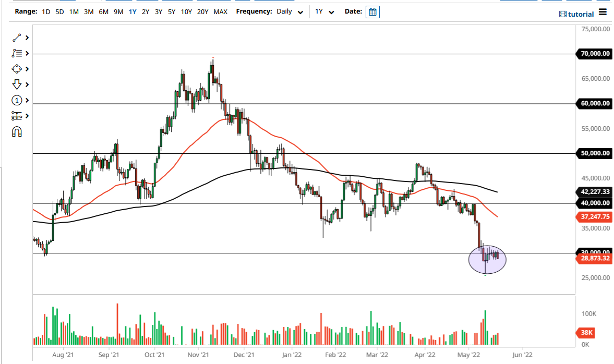This screenshot has width=614, height=364.
Task: Select the shape drawing tool
Action: [16, 68]
